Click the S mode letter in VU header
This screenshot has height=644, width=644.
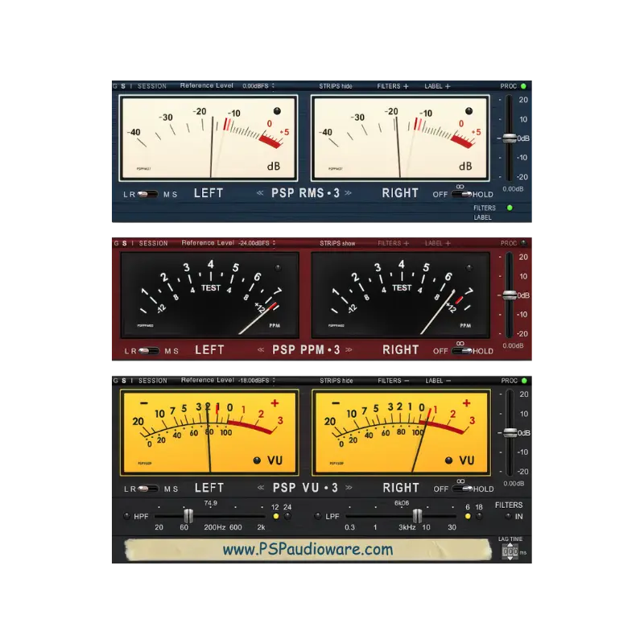click(124, 381)
